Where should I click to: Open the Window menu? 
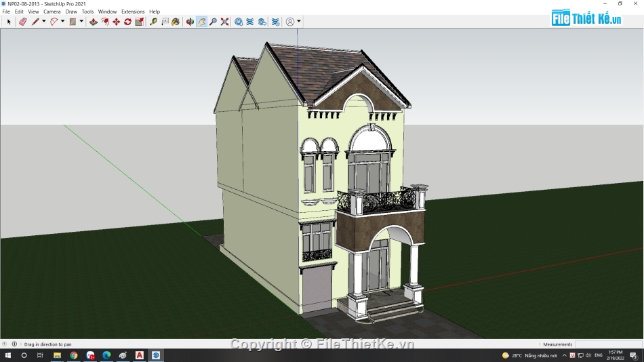[107, 12]
